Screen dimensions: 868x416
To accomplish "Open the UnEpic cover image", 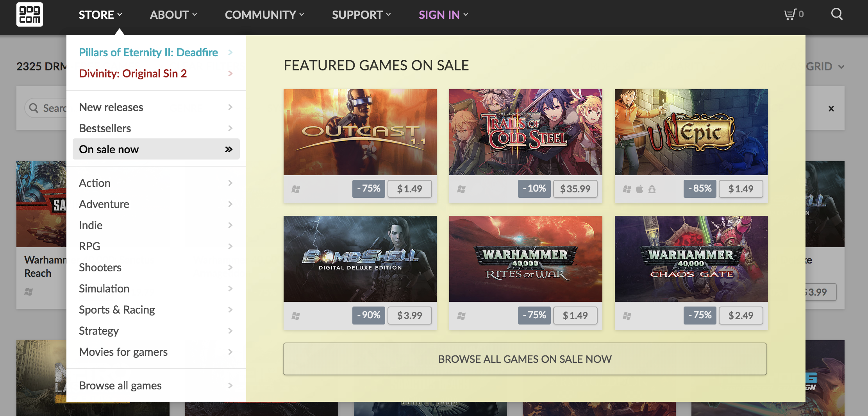I will point(691,132).
